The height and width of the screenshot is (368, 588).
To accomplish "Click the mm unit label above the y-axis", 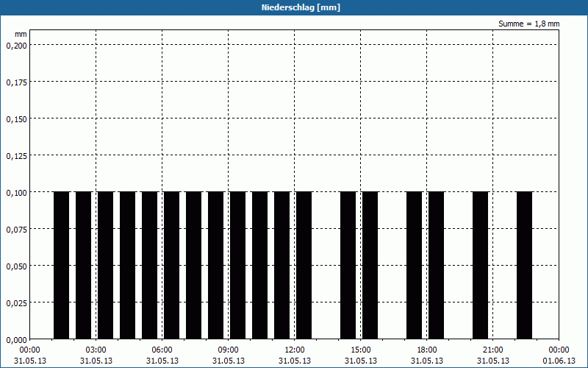I will click(x=21, y=34).
